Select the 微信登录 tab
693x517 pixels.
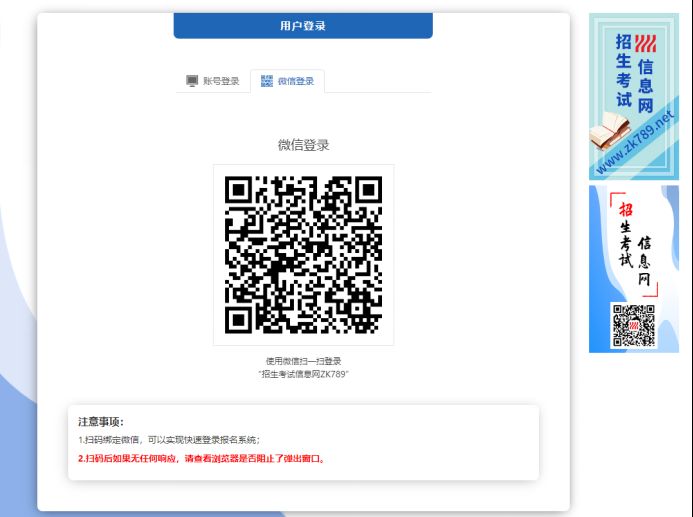(x=287, y=81)
